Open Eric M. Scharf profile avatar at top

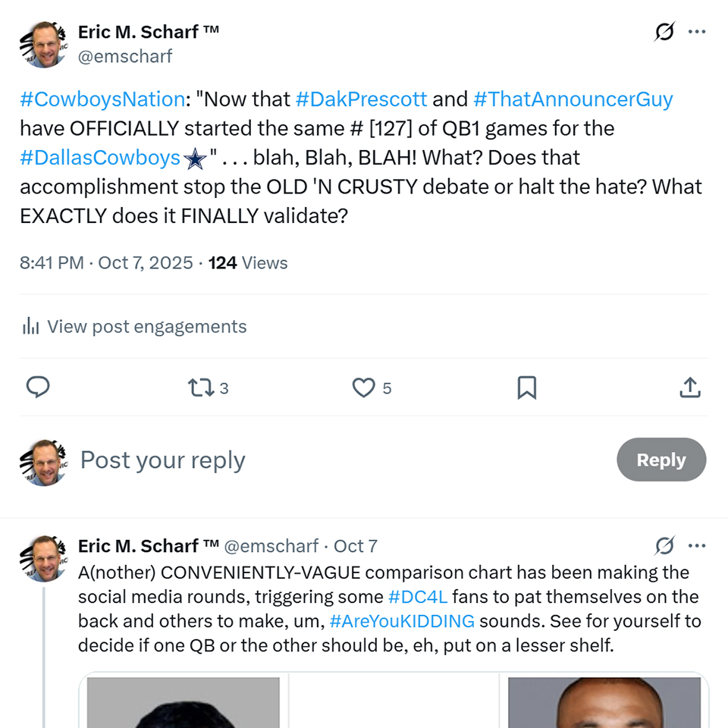point(43,44)
